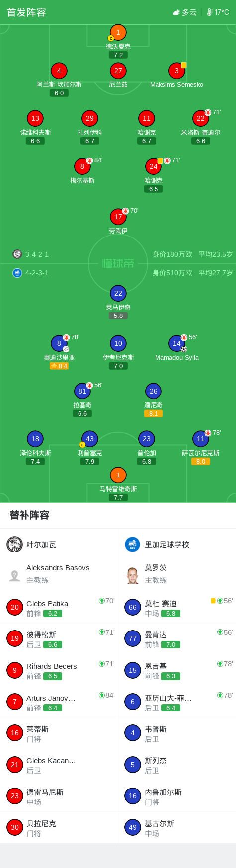Open player 17 劳陶伊 circle
Screen dimensions: 236x868
click(118, 217)
